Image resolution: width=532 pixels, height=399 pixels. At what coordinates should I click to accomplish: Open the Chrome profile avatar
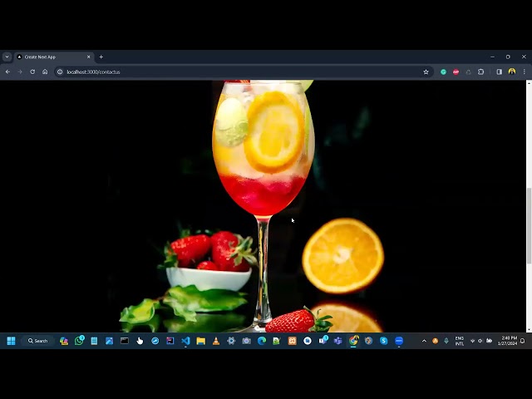click(x=512, y=71)
